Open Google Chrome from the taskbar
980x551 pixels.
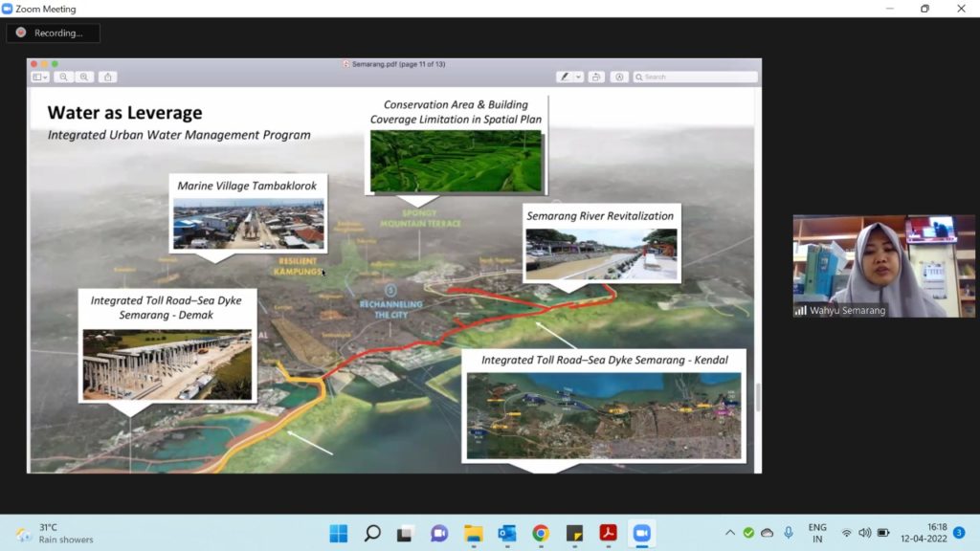coord(541,533)
